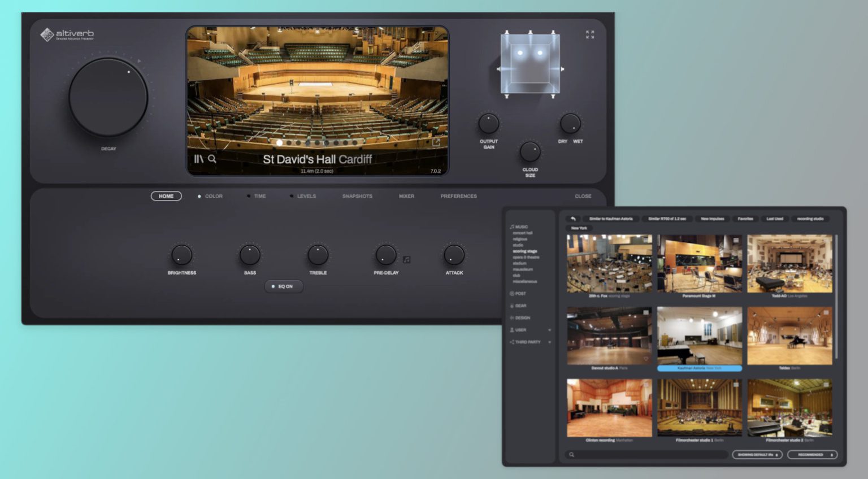The image size is (868, 479).
Task: Open the SHOWING DEFAULT IRs dropdown
Action: (x=757, y=454)
